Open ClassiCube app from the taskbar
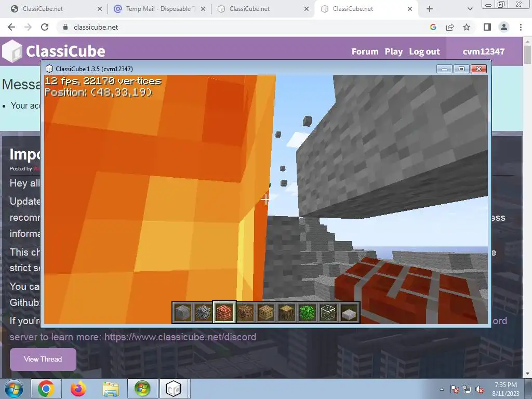 click(x=174, y=389)
